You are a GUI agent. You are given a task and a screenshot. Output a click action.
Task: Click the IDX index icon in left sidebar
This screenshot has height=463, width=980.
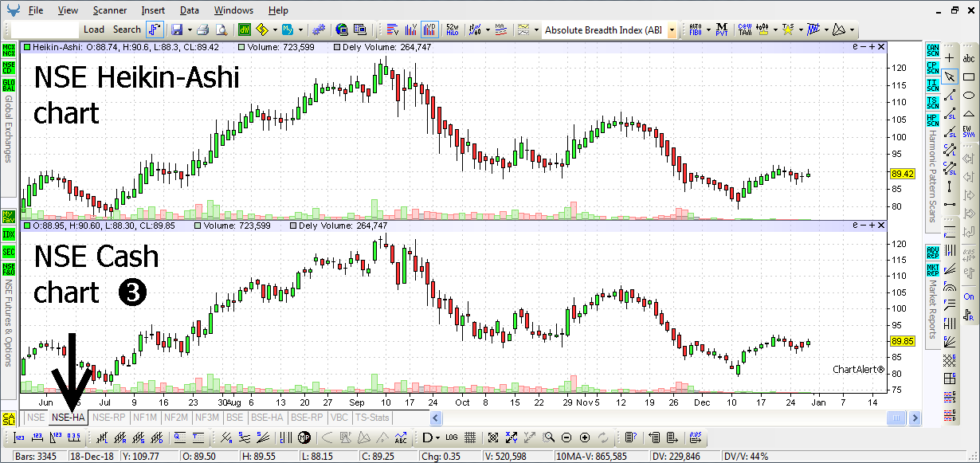coord(9,234)
